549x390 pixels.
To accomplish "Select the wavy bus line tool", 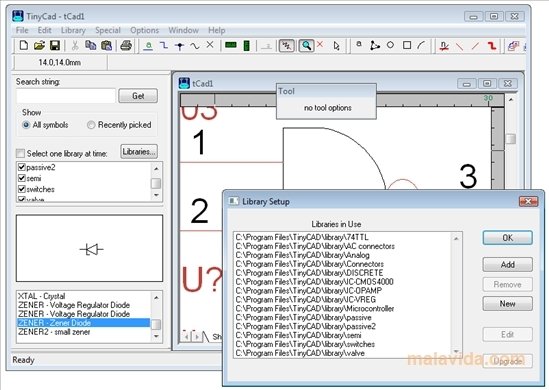I will coord(195,46).
